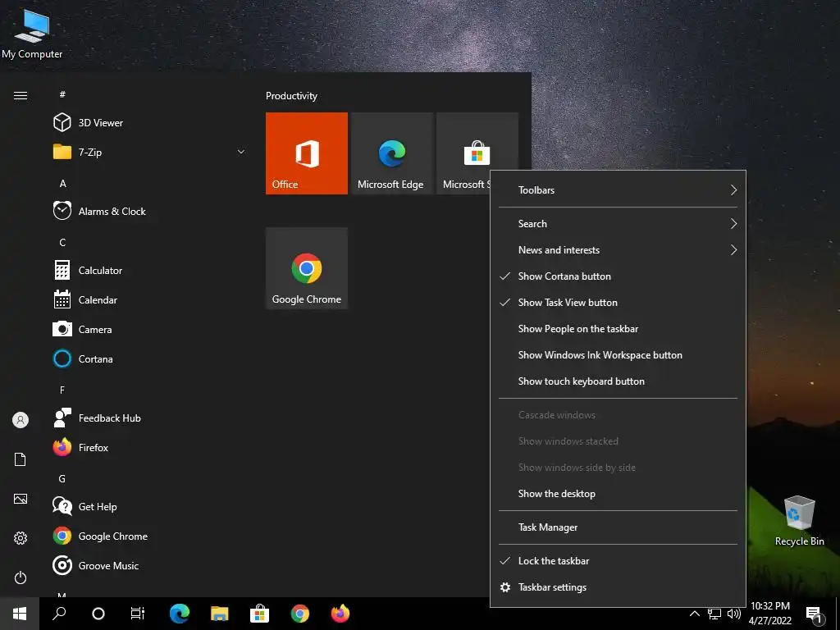Open Task Manager from context menu

(618, 527)
